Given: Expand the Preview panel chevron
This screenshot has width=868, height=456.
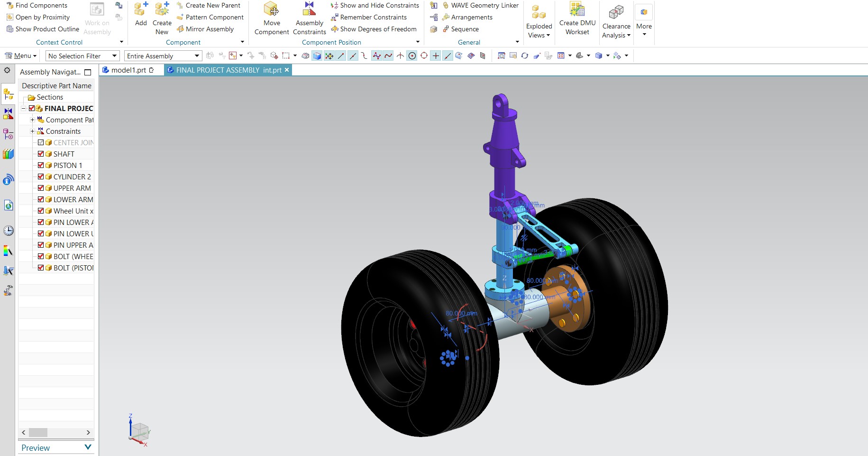Looking at the screenshot, I should coord(88,447).
